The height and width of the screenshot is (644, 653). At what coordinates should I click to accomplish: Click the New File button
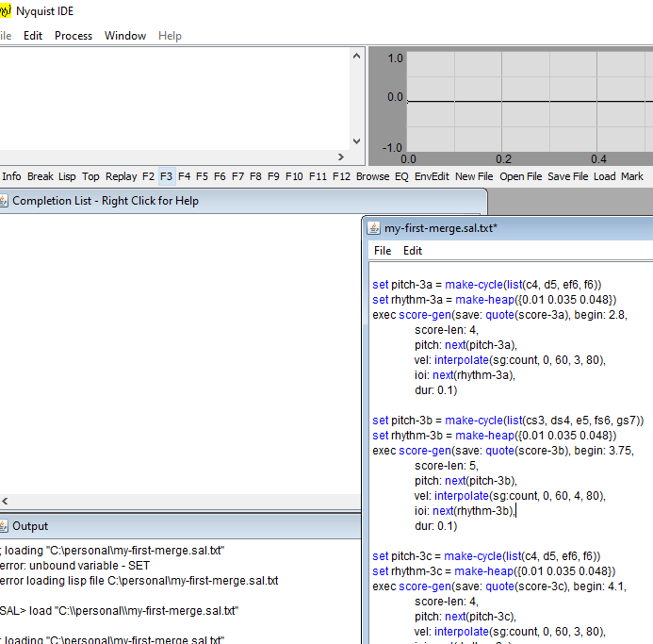pyautogui.click(x=474, y=176)
